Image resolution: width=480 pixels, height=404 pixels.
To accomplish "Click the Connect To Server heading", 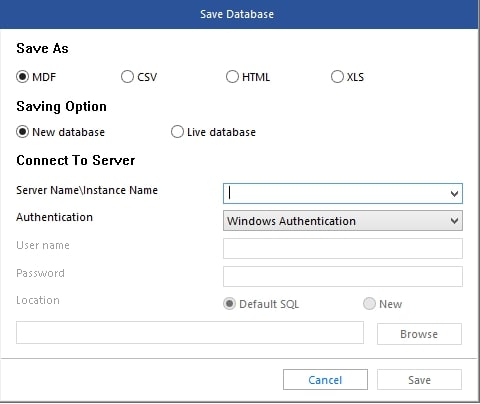I will (x=76, y=160).
